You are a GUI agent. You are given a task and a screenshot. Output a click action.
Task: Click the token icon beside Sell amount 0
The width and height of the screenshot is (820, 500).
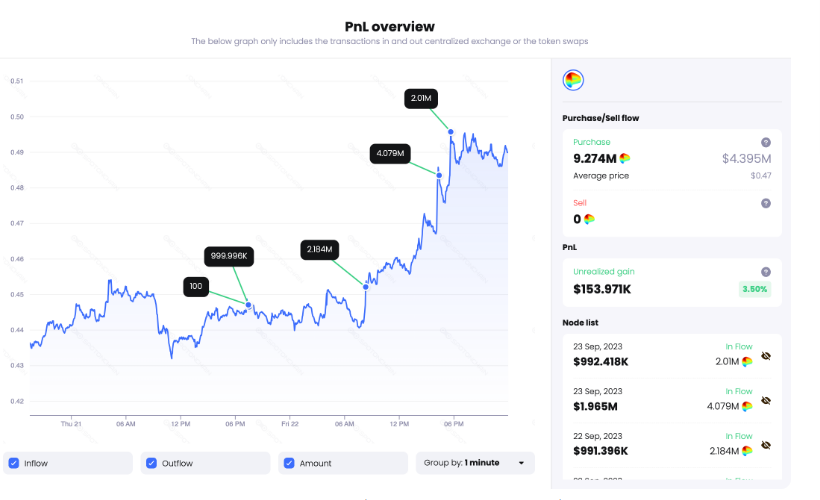point(589,219)
